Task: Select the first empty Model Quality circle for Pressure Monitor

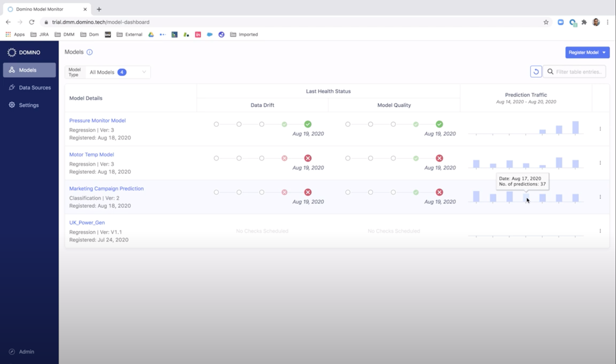Action: pyautogui.click(x=348, y=124)
